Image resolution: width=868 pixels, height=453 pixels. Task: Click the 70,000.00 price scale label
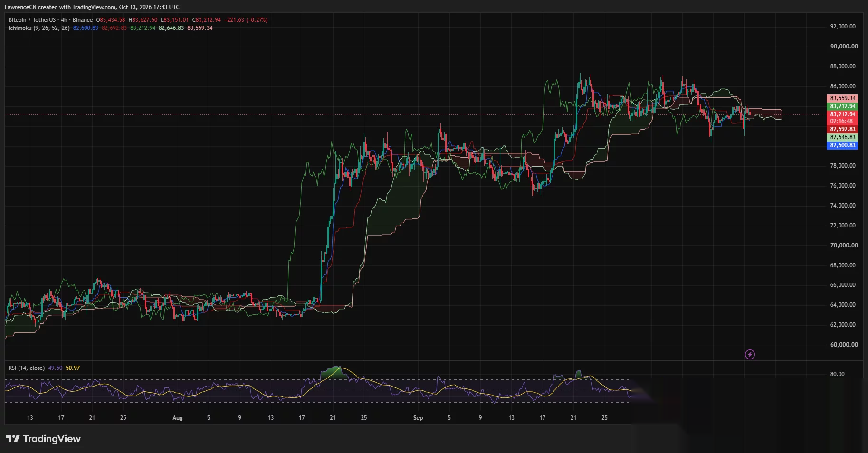pos(844,245)
